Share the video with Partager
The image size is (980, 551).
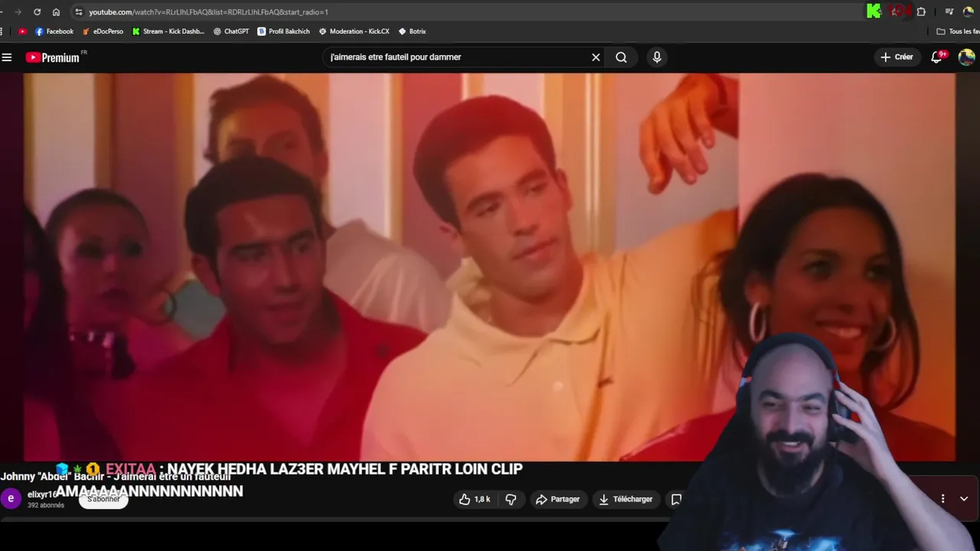[x=557, y=499]
